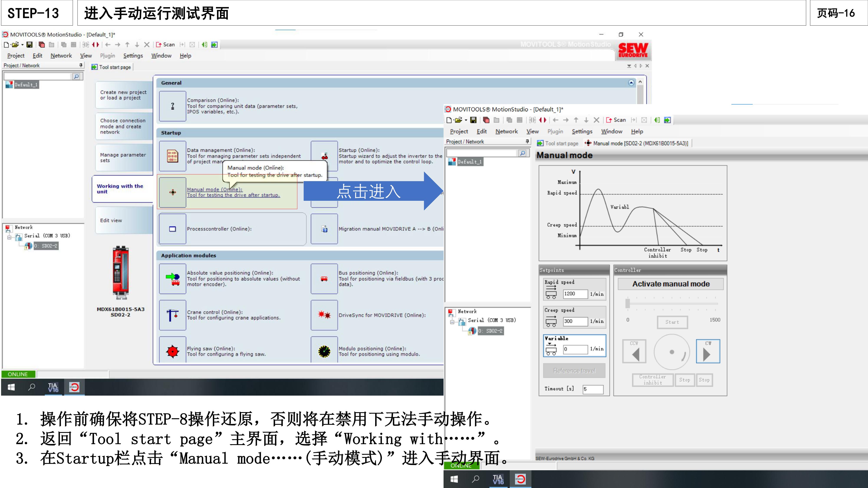868x488 pixels.
Task: Select the Crane control tool icon
Action: point(172,315)
